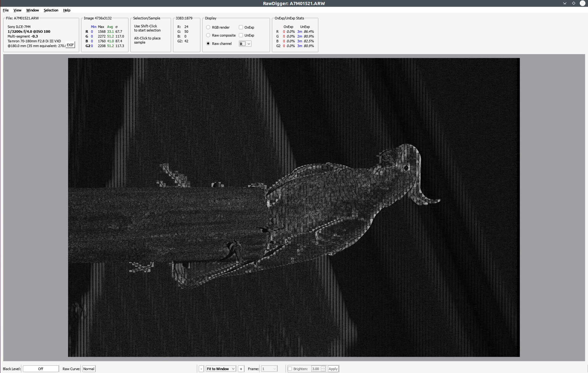Click the Raw Curve Normal button
Viewport: 588px width, 373px height.
[x=89, y=369]
